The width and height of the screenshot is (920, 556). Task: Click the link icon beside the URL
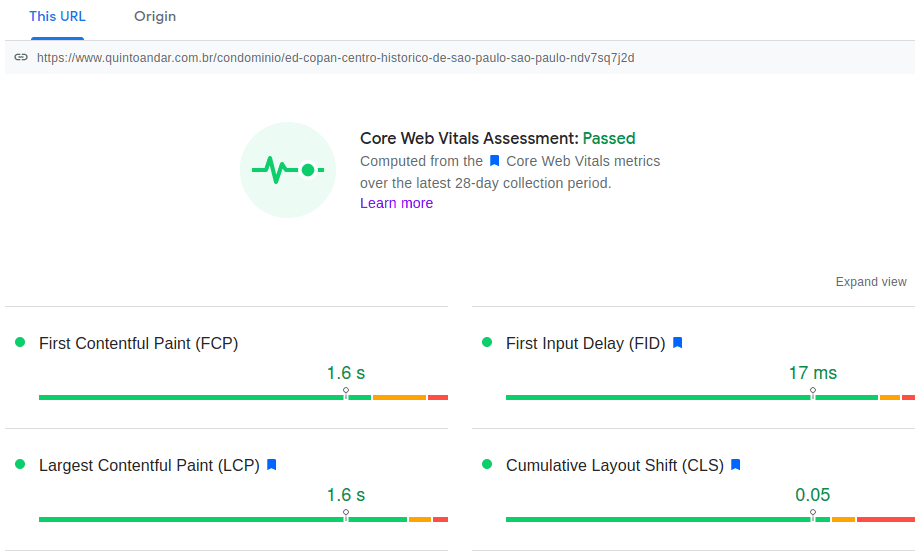point(21,58)
